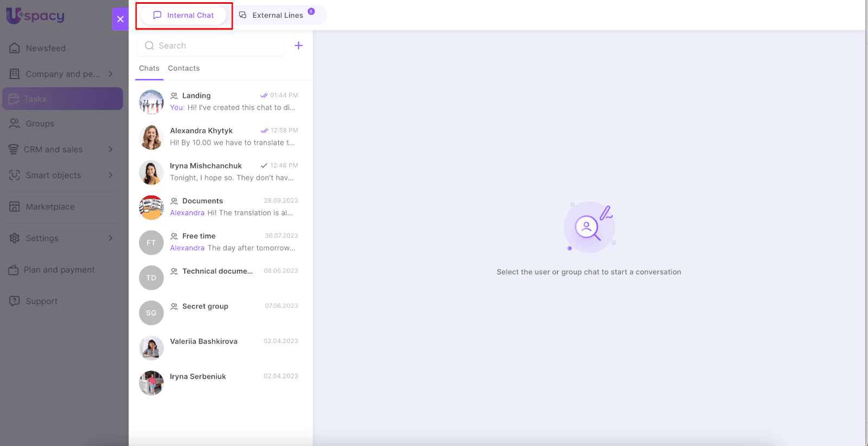
Task: Click the purple plus icon to start new chat
Action: [x=298, y=46]
